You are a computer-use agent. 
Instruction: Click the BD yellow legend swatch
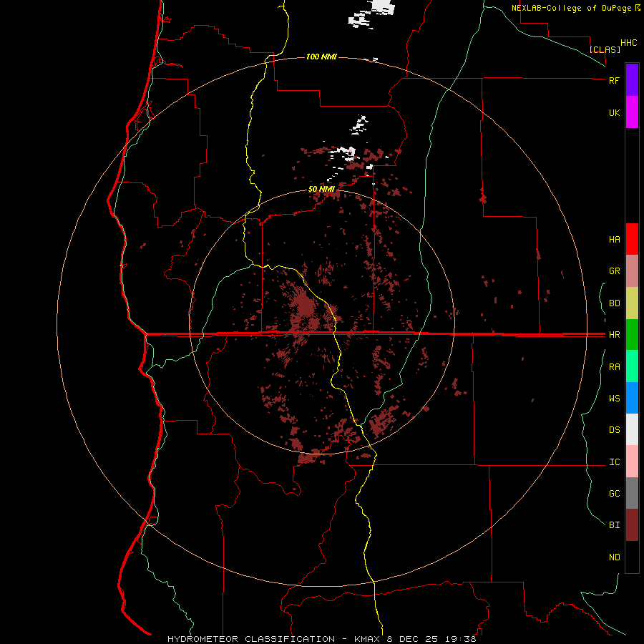(632, 303)
